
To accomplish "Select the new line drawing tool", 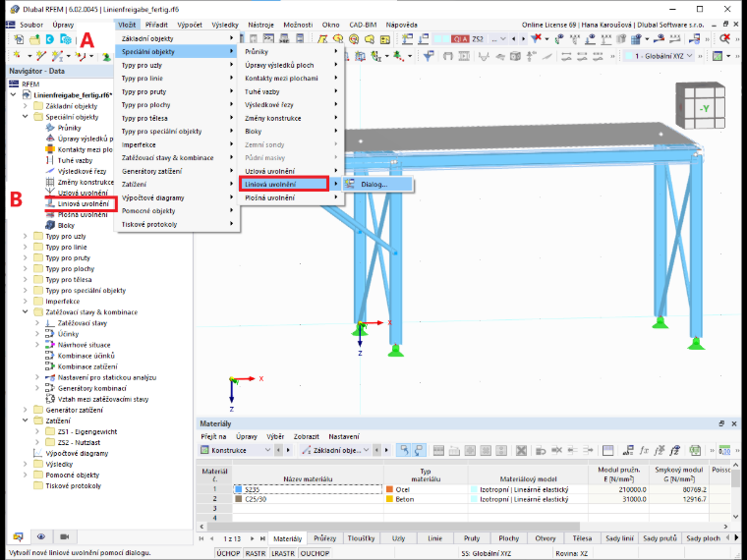I will pos(41,56).
